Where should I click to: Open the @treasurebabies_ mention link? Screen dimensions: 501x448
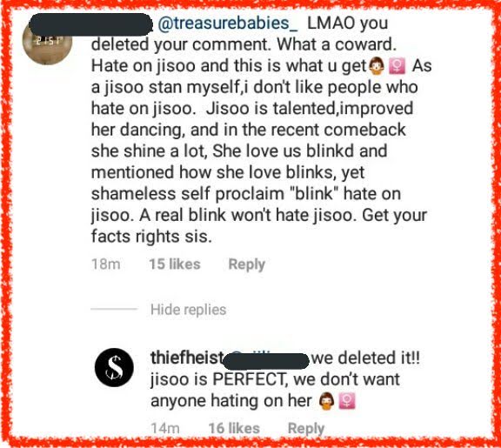pos(228,23)
